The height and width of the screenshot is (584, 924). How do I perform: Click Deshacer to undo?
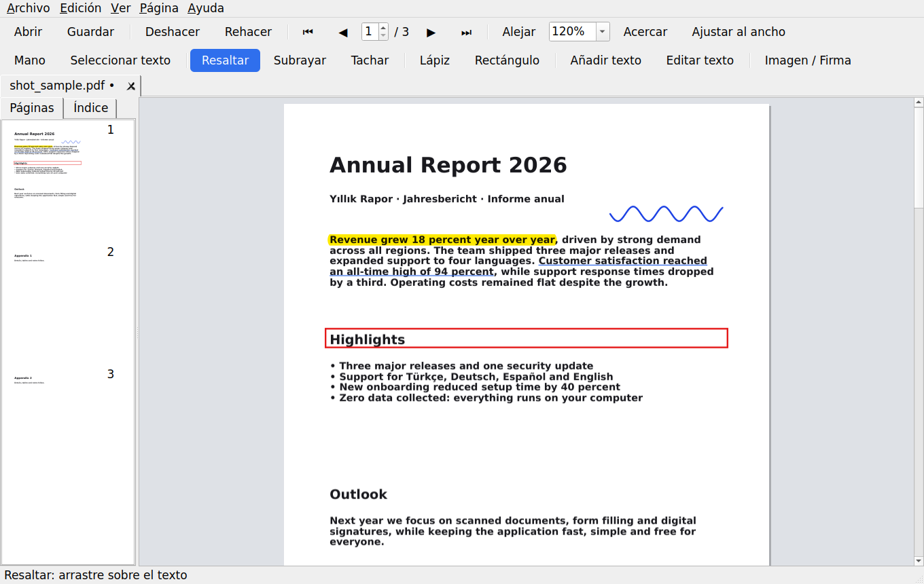pyautogui.click(x=173, y=32)
